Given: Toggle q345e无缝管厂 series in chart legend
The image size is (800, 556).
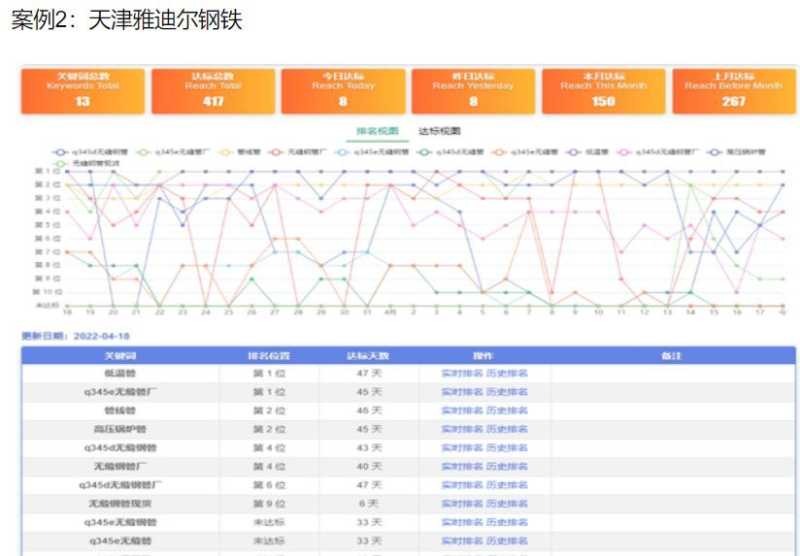Looking at the screenshot, I should click(x=173, y=152).
